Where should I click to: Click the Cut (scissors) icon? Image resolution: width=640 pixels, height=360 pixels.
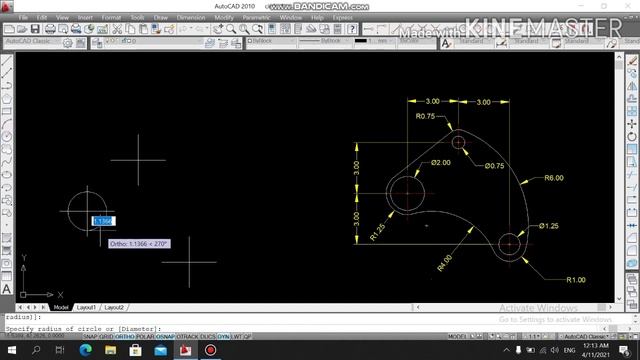pos(117,29)
